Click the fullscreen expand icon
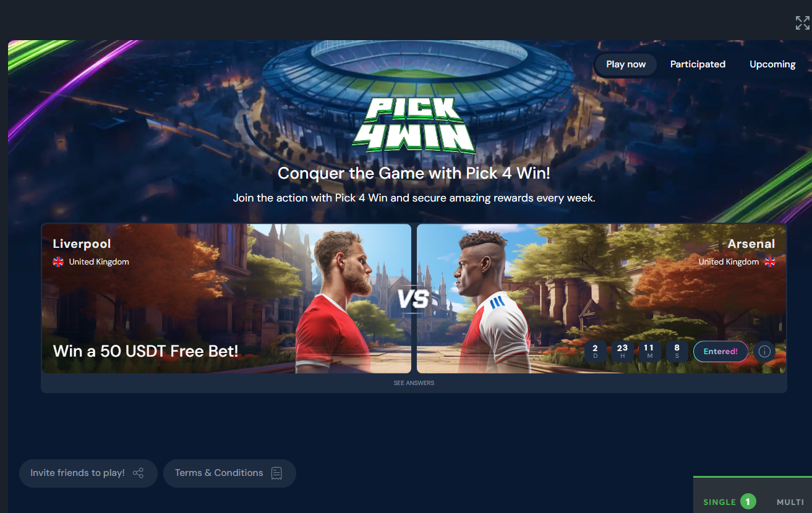 click(802, 23)
